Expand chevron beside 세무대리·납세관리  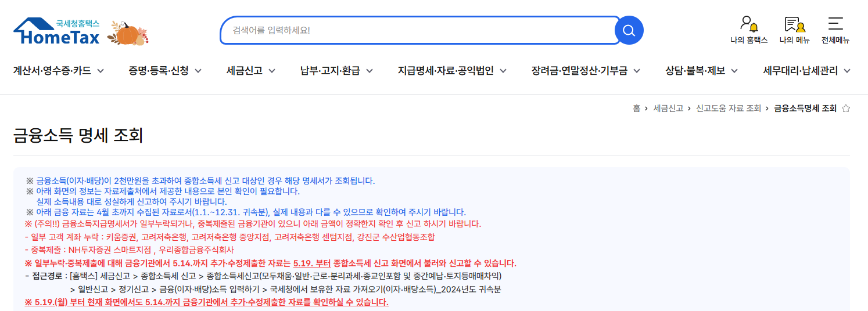847,71
